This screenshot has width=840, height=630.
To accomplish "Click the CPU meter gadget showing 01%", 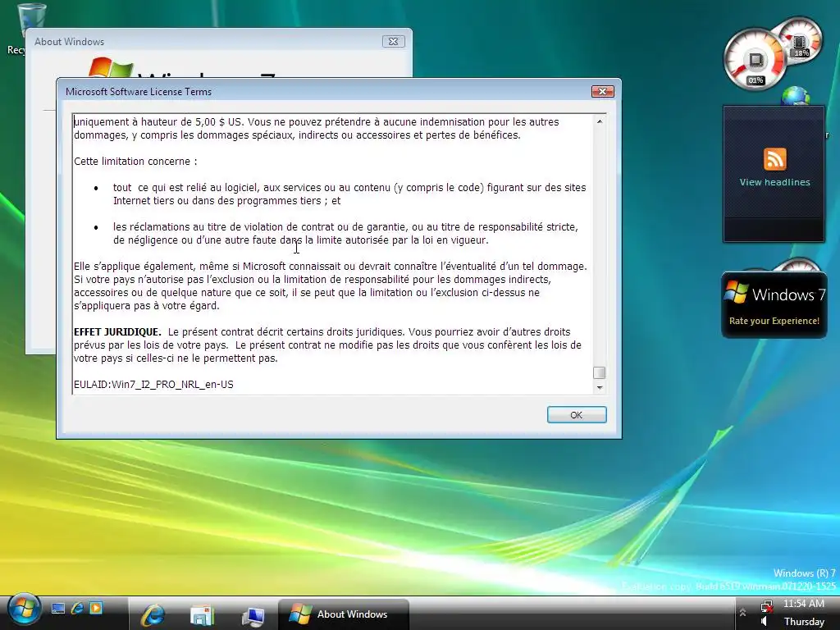I will 755,59.
